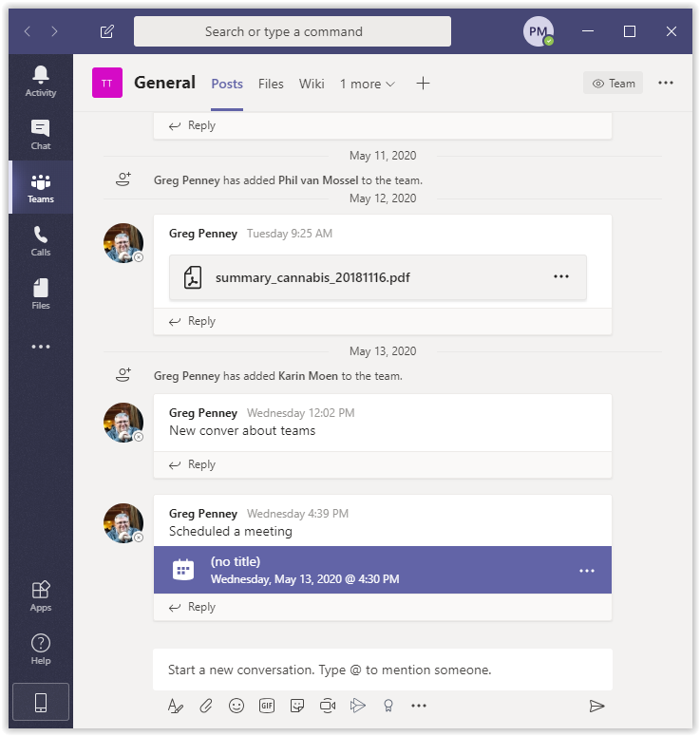
Task: Open Apps store in sidebar
Action: point(41,596)
